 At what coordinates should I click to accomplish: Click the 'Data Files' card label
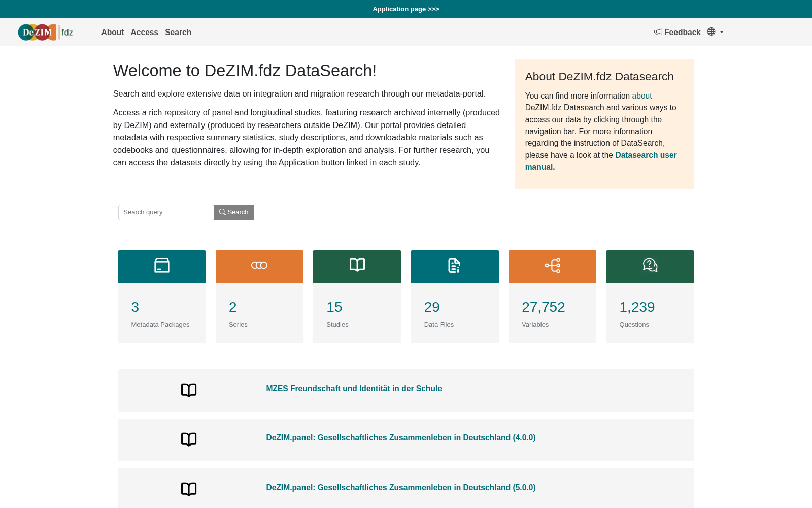pos(439,325)
